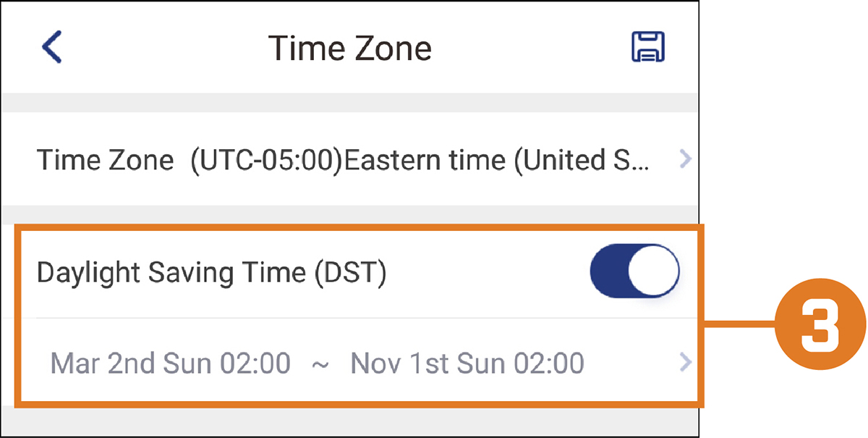Select the Time Zone row label
Viewport: 868px width, 438px height.
105,159
